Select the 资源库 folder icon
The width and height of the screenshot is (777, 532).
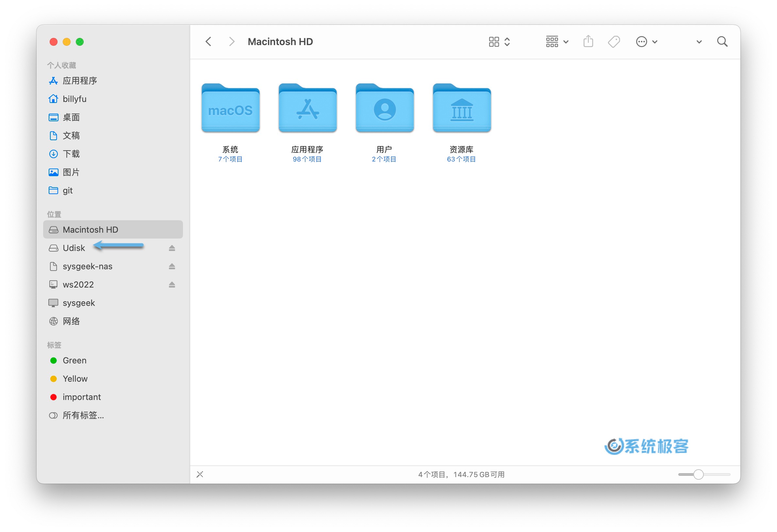click(x=462, y=108)
